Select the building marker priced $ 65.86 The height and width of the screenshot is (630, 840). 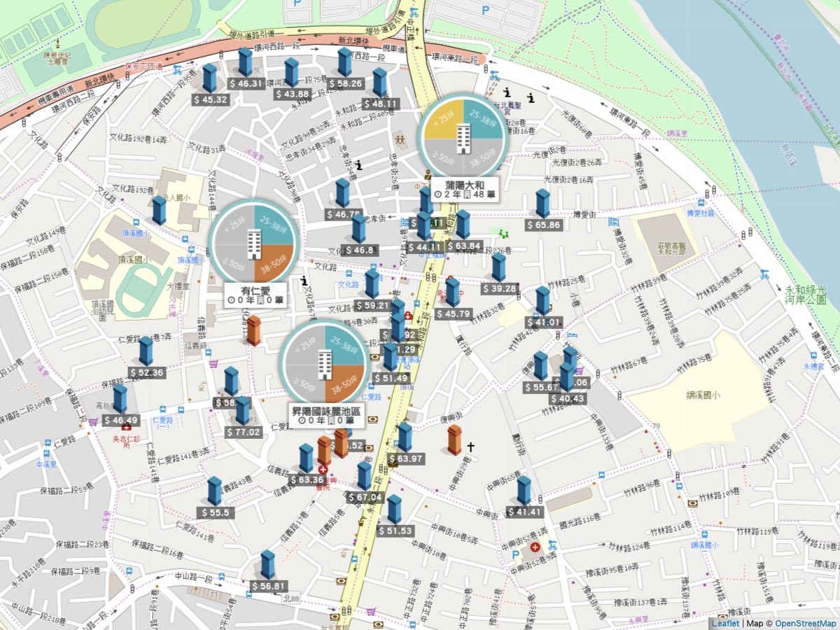click(x=542, y=204)
